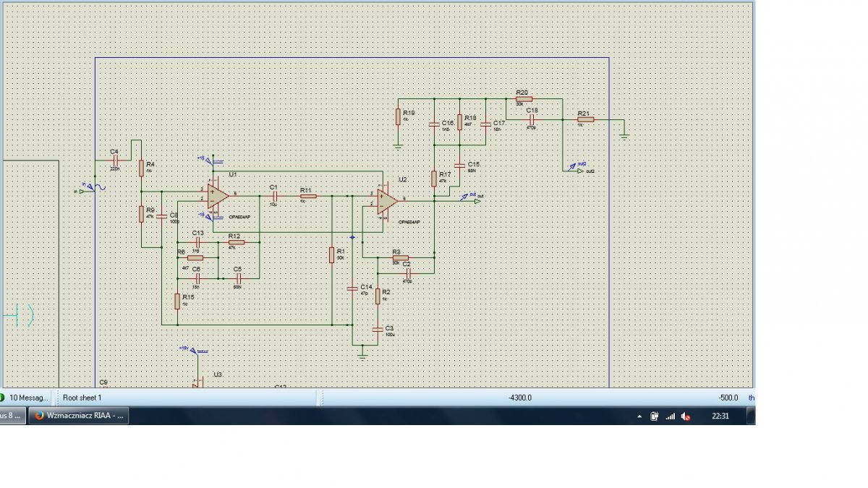868x488 pixels.
Task: Open the network signal tray icon
Action: (x=670, y=416)
